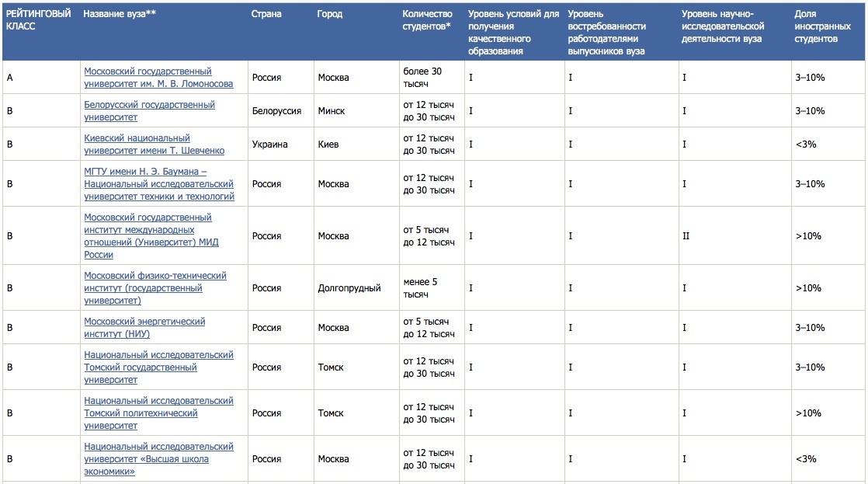Click the Город column header
The height and width of the screenshot is (484, 868).
click(330, 15)
